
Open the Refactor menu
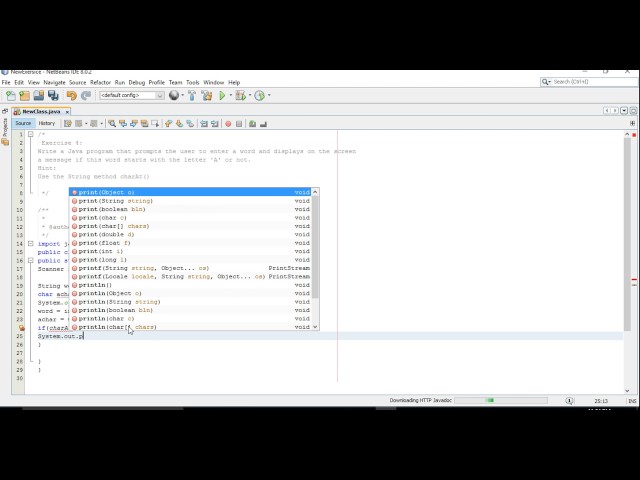click(100, 82)
